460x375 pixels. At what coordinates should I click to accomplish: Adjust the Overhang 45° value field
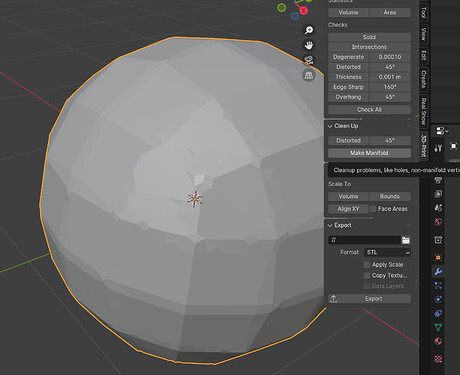(390, 97)
